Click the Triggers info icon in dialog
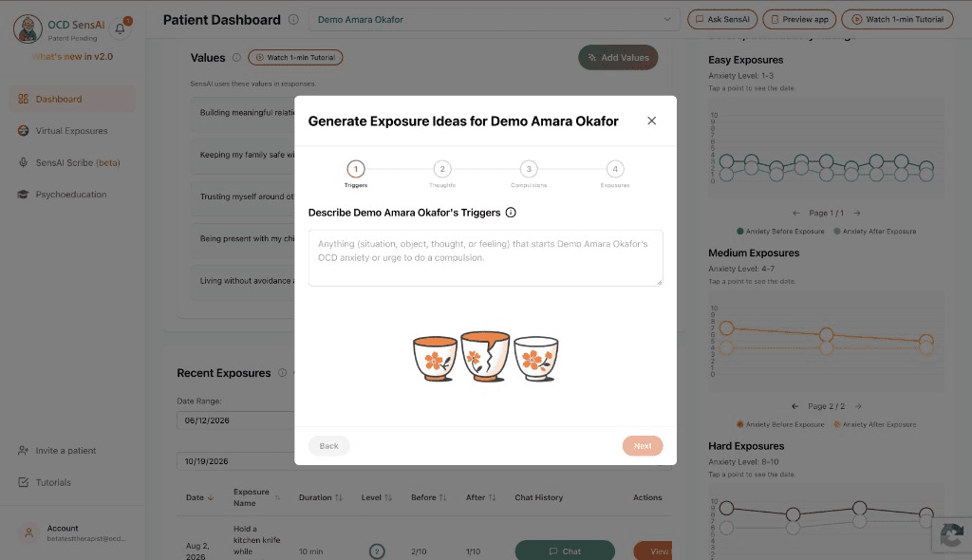The image size is (972, 560). [x=511, y=213]
